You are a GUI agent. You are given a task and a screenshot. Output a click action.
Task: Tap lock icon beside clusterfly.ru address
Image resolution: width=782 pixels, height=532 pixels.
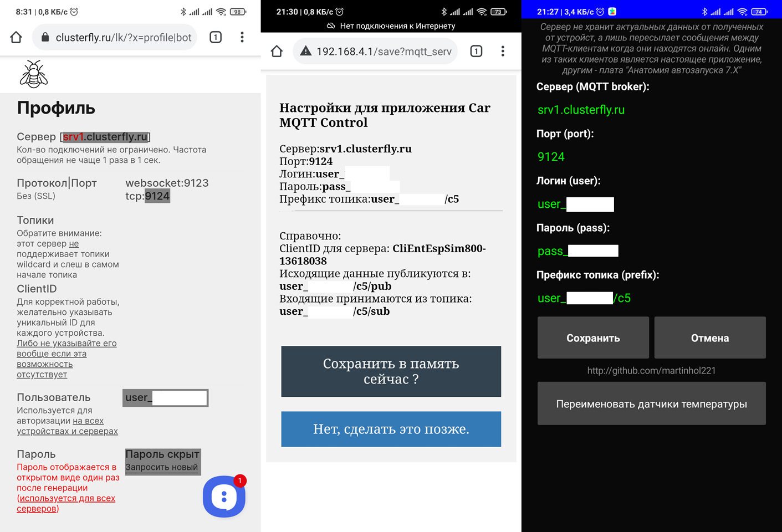45,38
